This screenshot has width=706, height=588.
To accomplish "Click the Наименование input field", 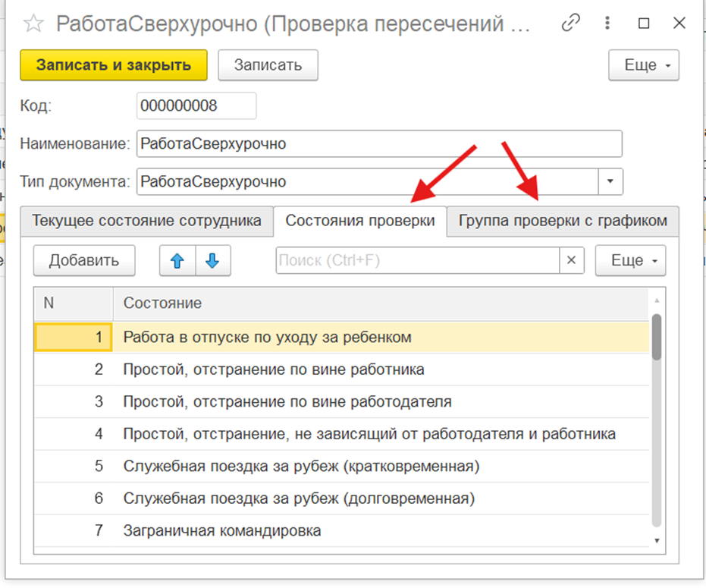I will click(378, 143).
